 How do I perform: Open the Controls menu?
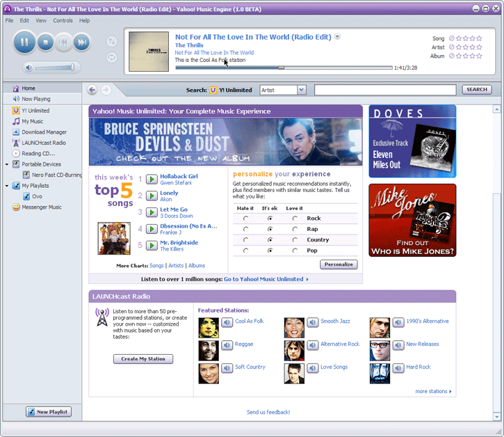63,21
